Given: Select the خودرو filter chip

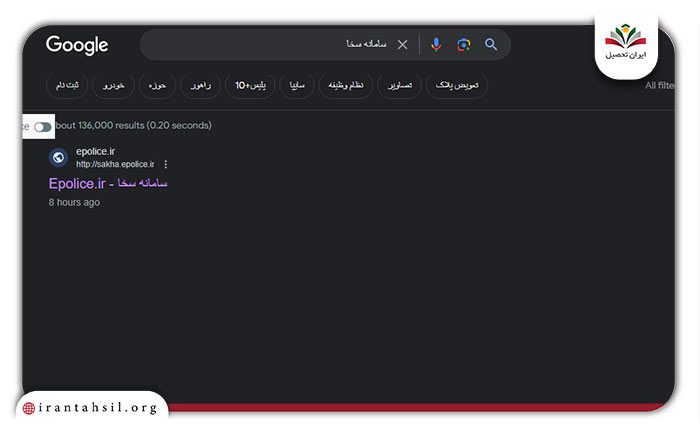Looking at the screenshot, I should [113, 85].
